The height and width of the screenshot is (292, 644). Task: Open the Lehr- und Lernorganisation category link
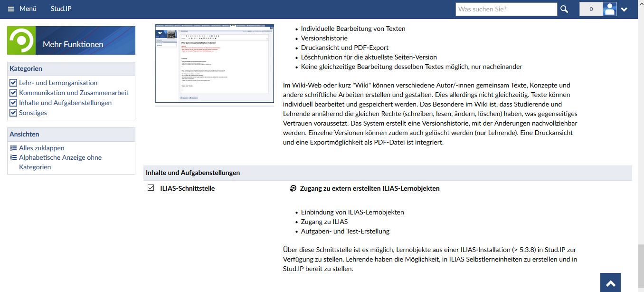pyautogui.click(x=58, y=83)
